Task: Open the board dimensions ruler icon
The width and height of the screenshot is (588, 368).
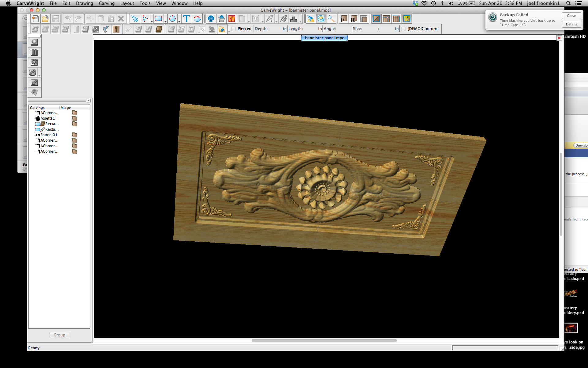Action: [364, 19]
